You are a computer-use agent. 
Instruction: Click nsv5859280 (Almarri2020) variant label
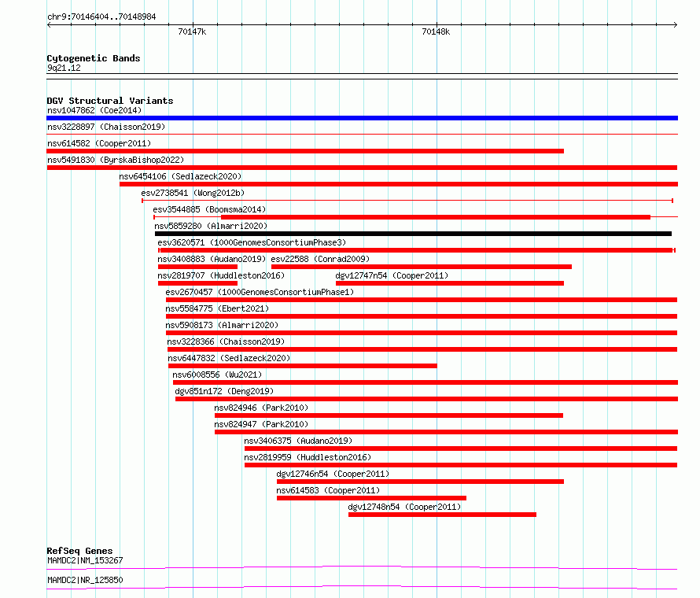(211, 226)
